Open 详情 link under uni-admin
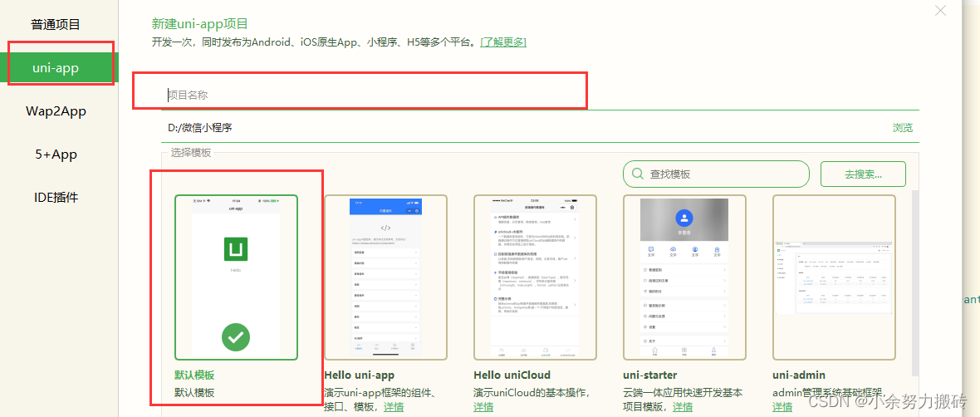The height and width of the screenshot is (417, 980). 782,407
